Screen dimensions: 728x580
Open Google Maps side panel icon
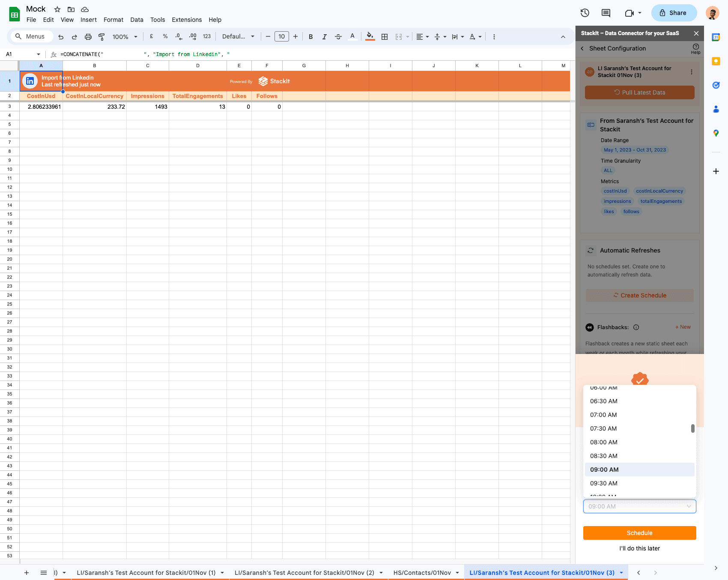[x=716, y=133]
